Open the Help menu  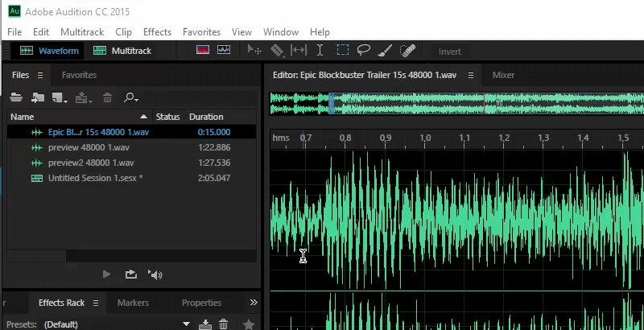(x=320, y=32)
